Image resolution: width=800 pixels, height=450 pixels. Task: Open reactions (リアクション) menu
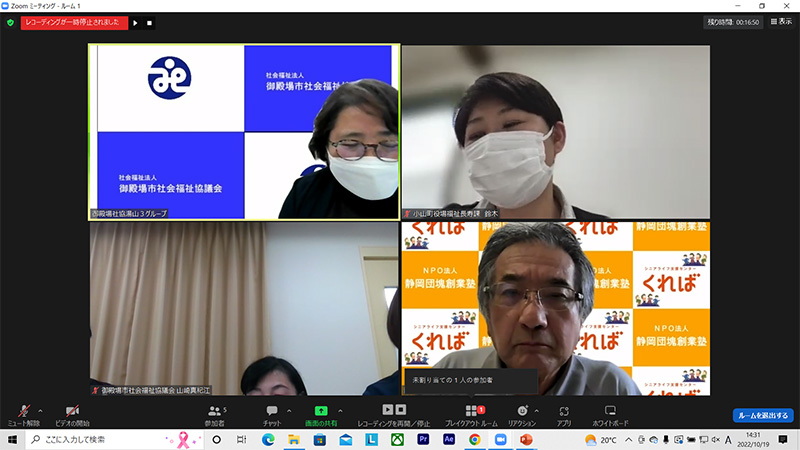522,414
